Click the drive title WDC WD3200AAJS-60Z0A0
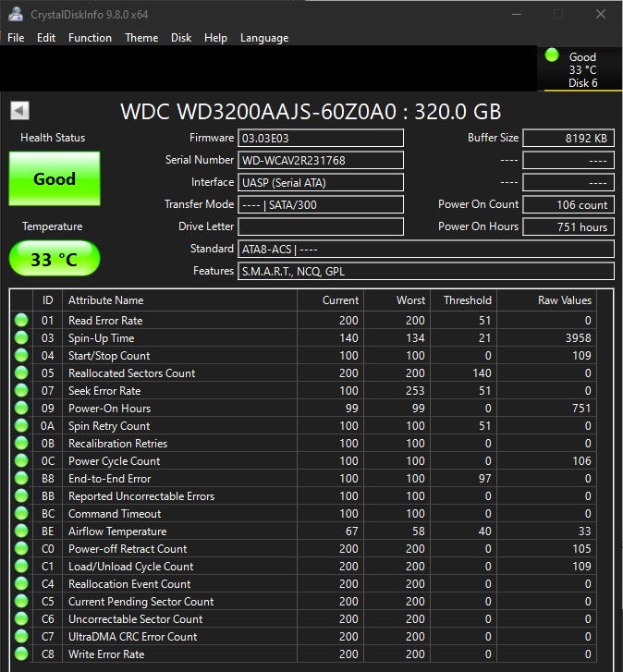This screenshot has width=623, height=672. (259, 112)
